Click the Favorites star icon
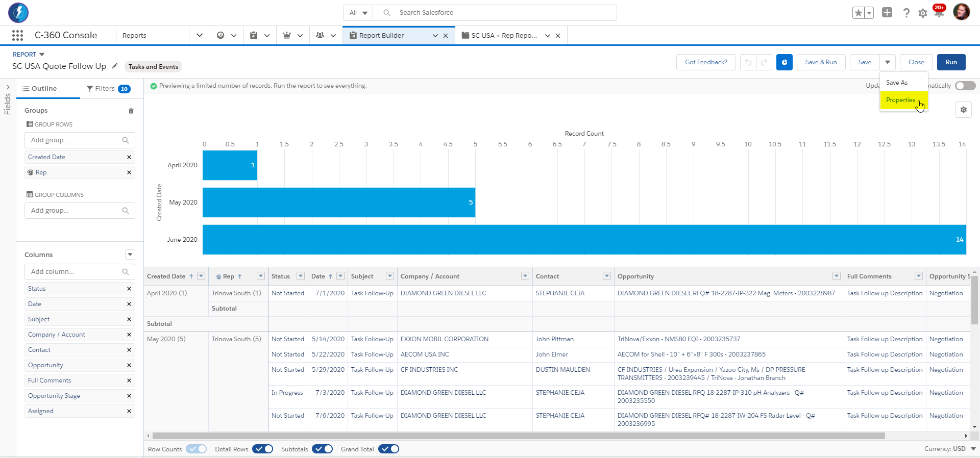Viewport: 980px width, 458px height. pyautogui.click(x=859, y=13)
